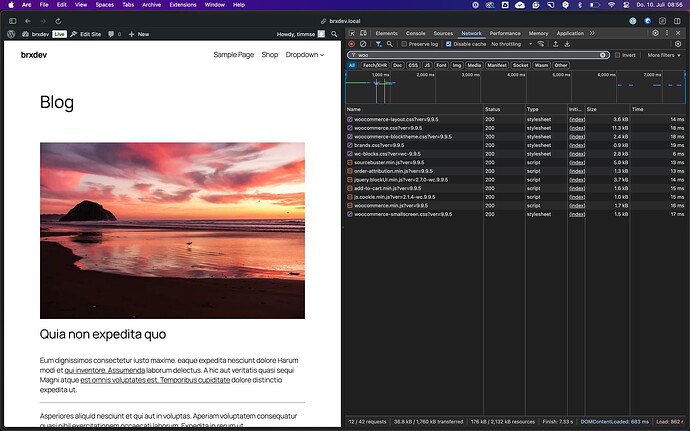Toggle the network filter funnel icon
The width and height of the screenshot is (690, 431).
(378, 44)
